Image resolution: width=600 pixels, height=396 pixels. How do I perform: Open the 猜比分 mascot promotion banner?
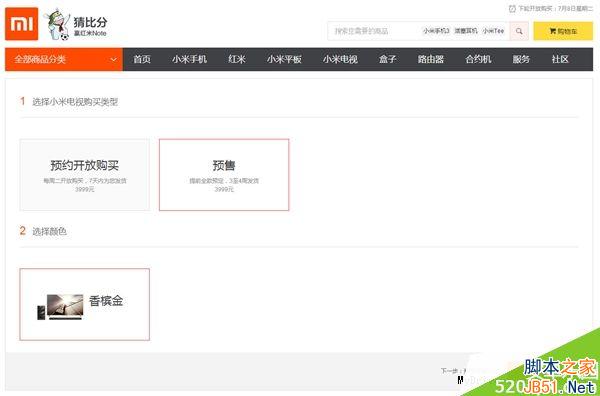[x=76, y=25]
